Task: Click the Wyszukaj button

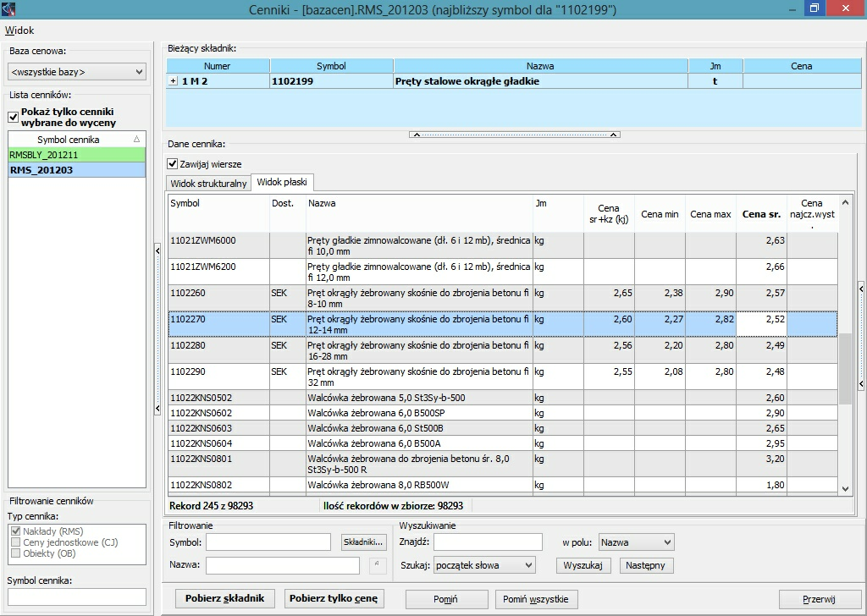Action: (583, 565)
